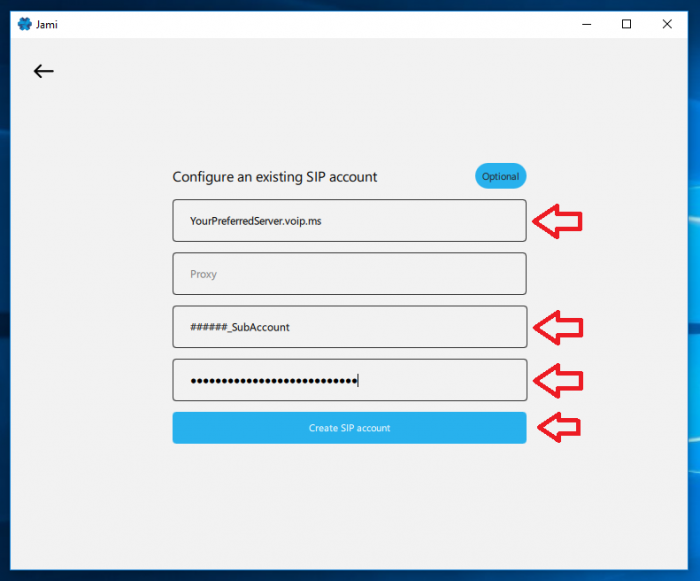Select the username field containing ######_SubAccount
The height and width of the screenshot is (581, 700).
point(350,327)
